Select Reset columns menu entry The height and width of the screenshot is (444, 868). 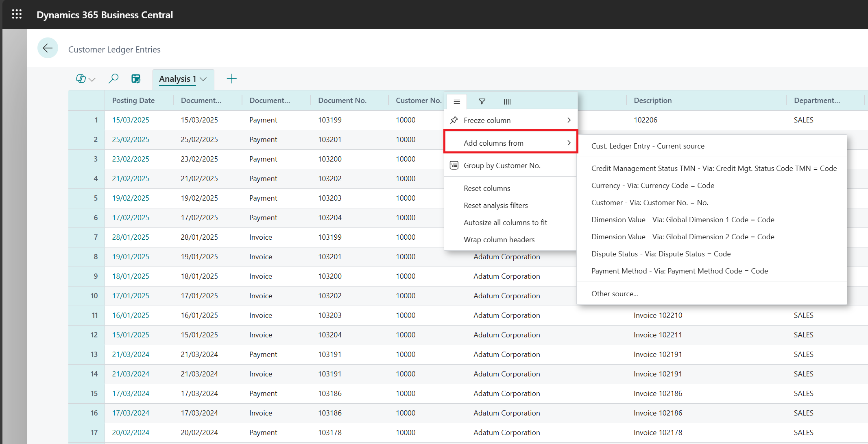coord(486,188)
